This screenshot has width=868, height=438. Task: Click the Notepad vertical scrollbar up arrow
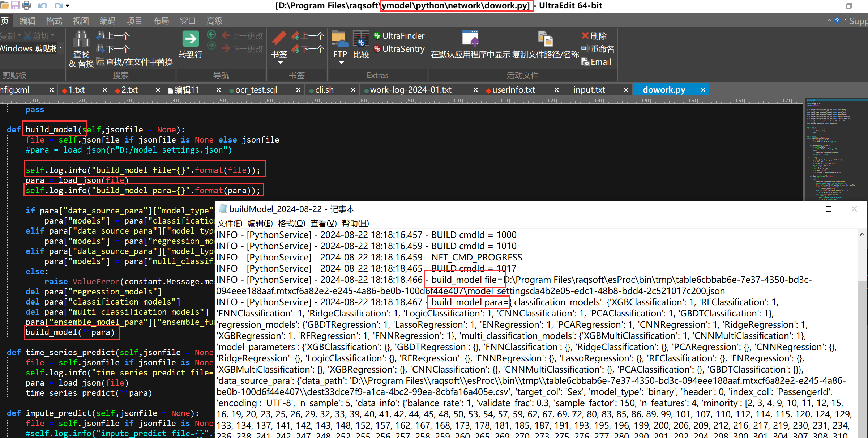coord(862,234)
